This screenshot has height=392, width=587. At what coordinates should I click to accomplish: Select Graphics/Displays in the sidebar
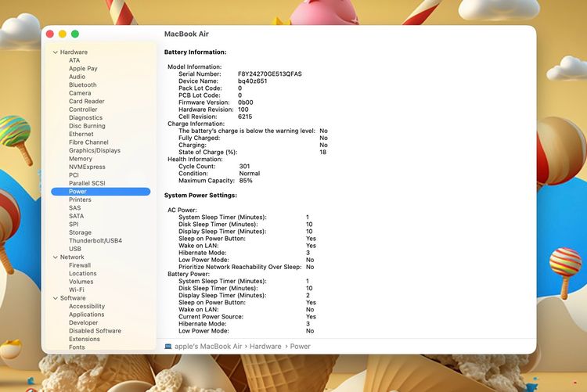tap(95, 150)
